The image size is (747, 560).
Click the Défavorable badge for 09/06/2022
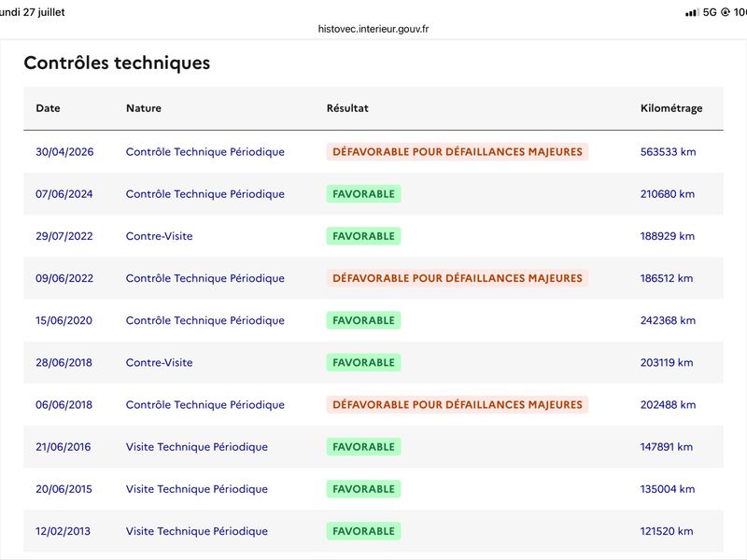click(458, 278)
